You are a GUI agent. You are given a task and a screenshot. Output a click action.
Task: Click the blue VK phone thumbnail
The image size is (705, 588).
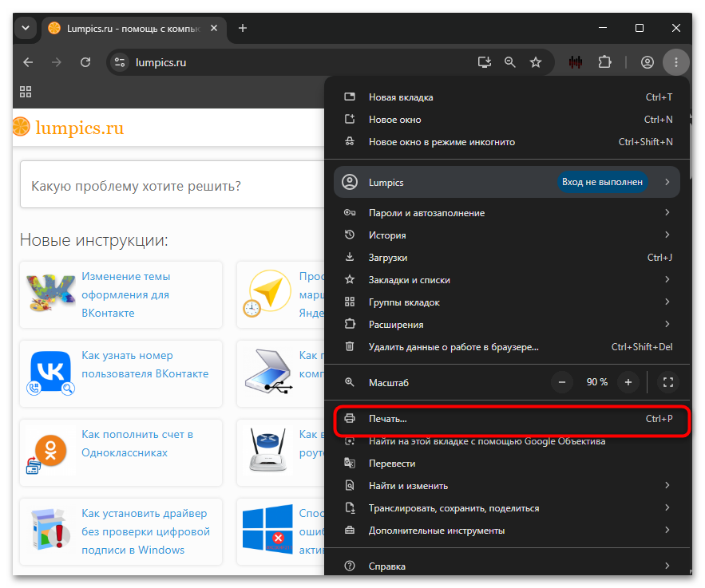coord(50,373)
